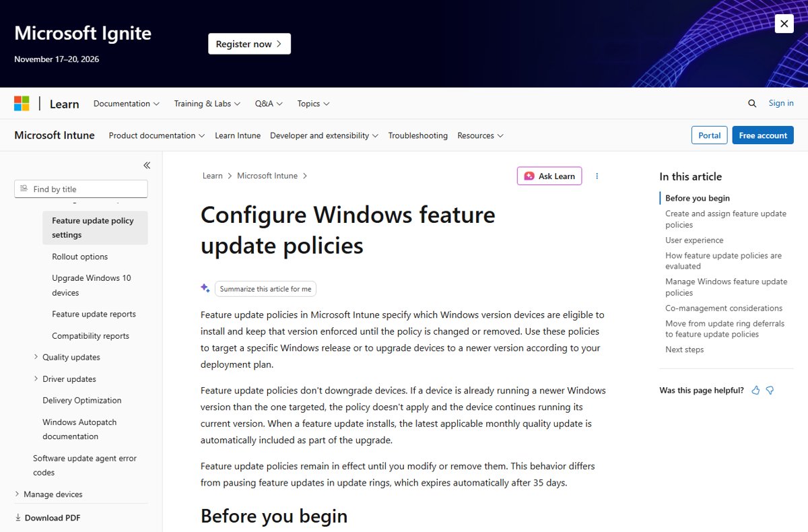Expand the Driver updates tree node

click(36, 378)
